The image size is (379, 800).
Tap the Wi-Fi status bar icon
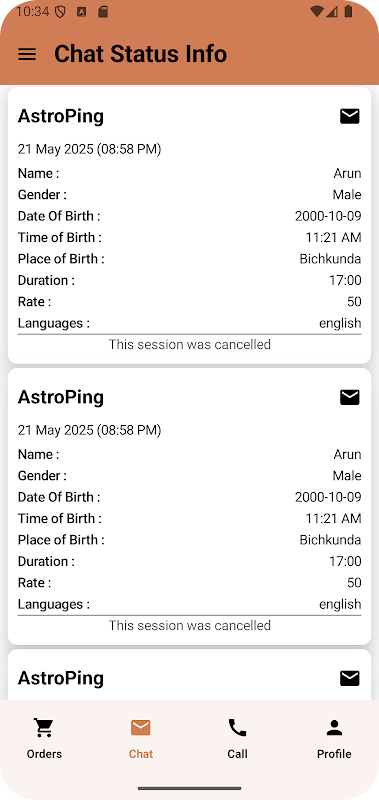316,12
